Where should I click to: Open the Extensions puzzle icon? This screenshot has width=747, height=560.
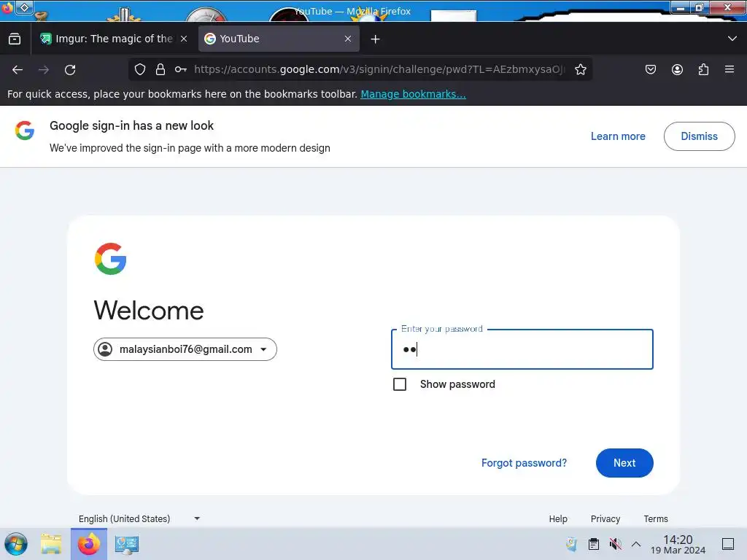[x=703, y=69]
